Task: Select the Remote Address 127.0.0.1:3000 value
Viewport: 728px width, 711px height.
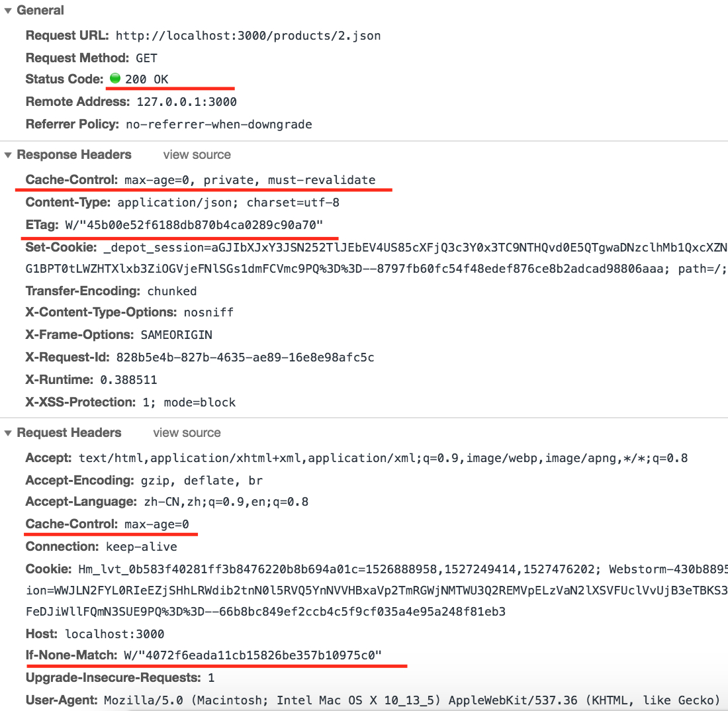Action: point(187,102)
